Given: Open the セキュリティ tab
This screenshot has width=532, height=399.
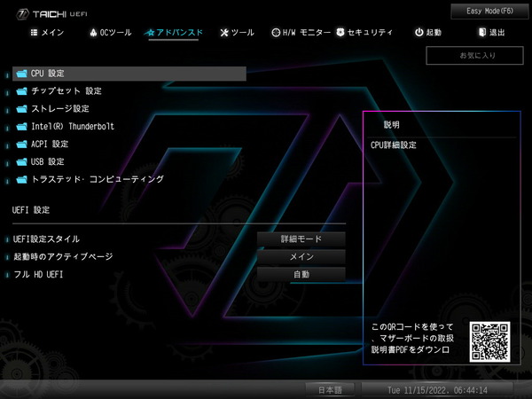Looking at the screenshot, I should click(x=364, y=33).
